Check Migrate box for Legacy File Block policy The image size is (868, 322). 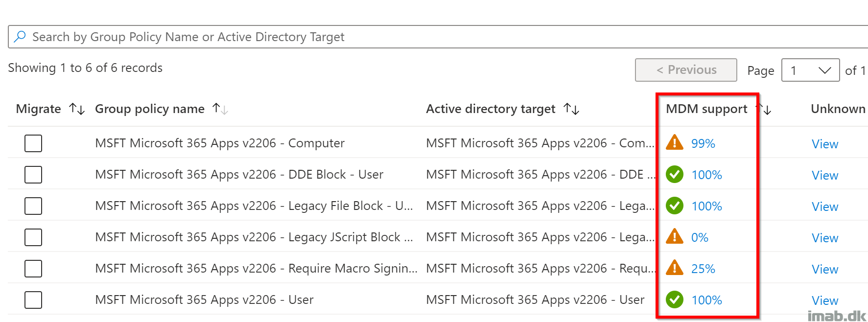(33, 206)
